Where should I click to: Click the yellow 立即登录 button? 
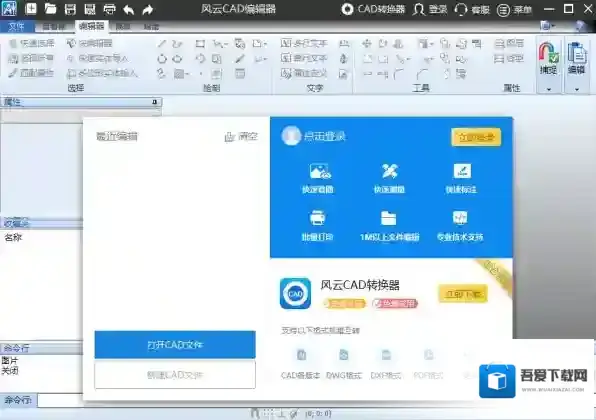(x=476, y=137)
